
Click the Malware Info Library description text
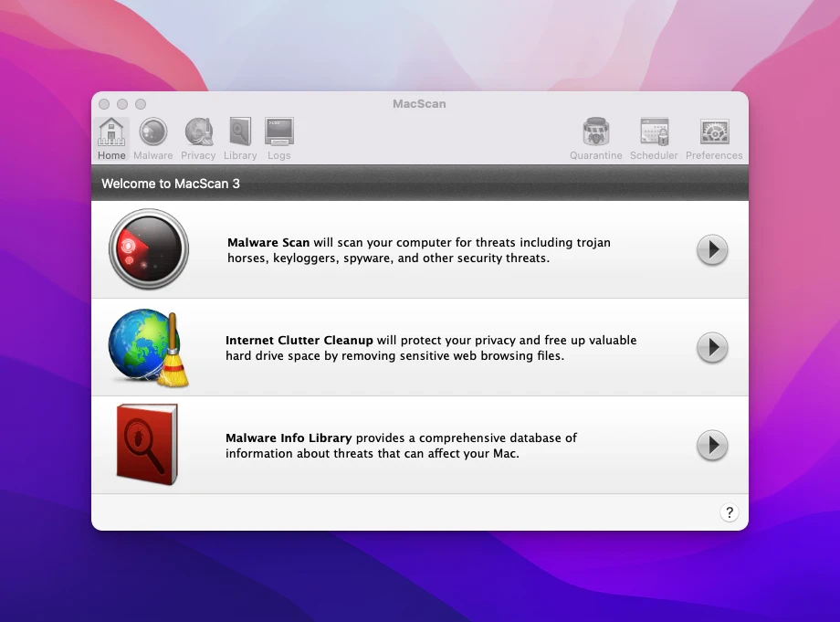click(401, 446)
